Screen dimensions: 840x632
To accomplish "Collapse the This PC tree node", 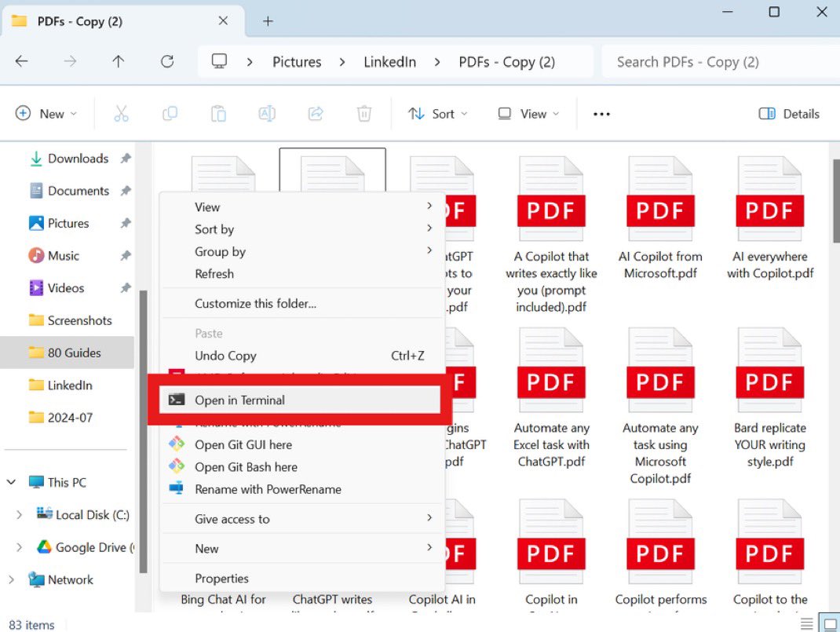I will (11, 482).
